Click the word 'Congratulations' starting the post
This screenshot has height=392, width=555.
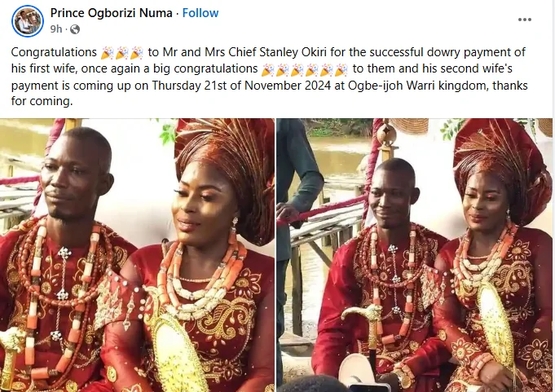pos(54,52)
